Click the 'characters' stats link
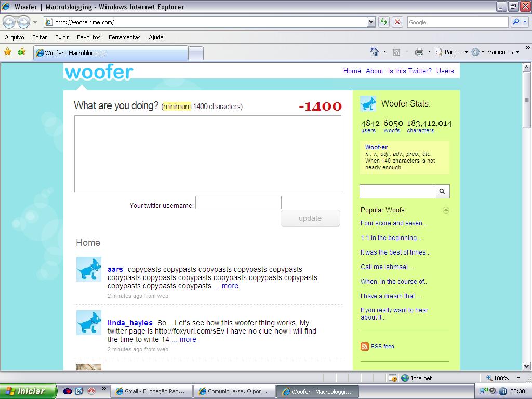532x399 pixels. coord(420,130)
